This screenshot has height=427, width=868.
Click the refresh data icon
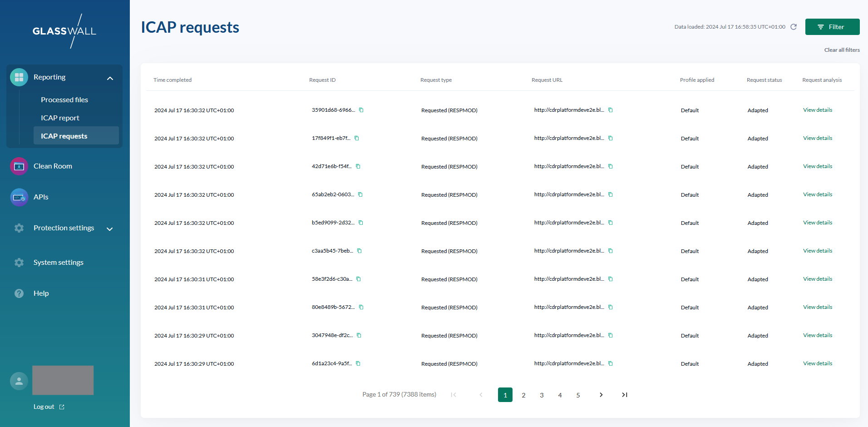coord(794,27)
